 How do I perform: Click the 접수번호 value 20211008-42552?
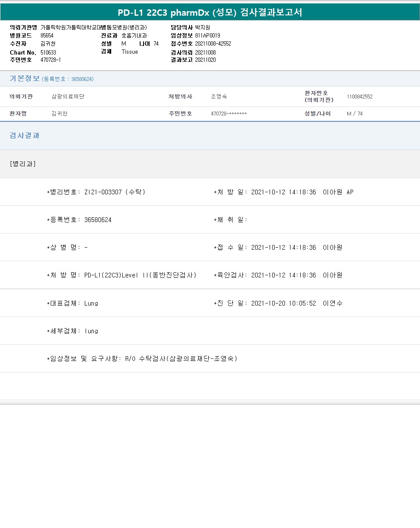coord(213,44)
